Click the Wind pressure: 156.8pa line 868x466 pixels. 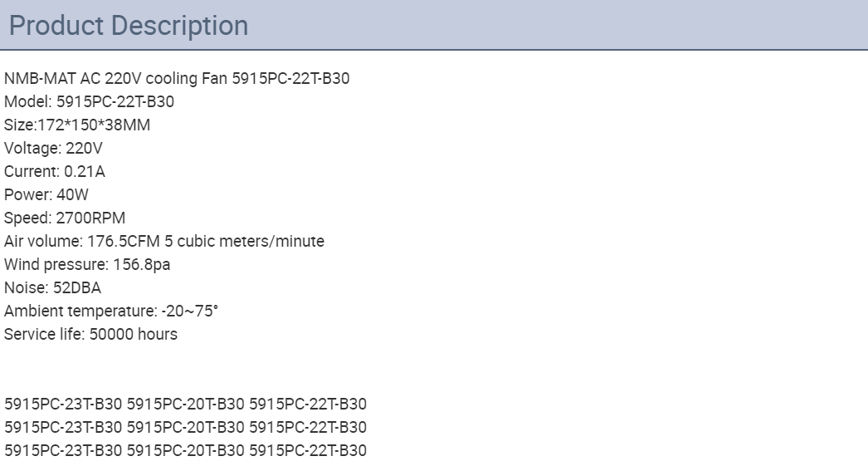click(x=87, y=265)
